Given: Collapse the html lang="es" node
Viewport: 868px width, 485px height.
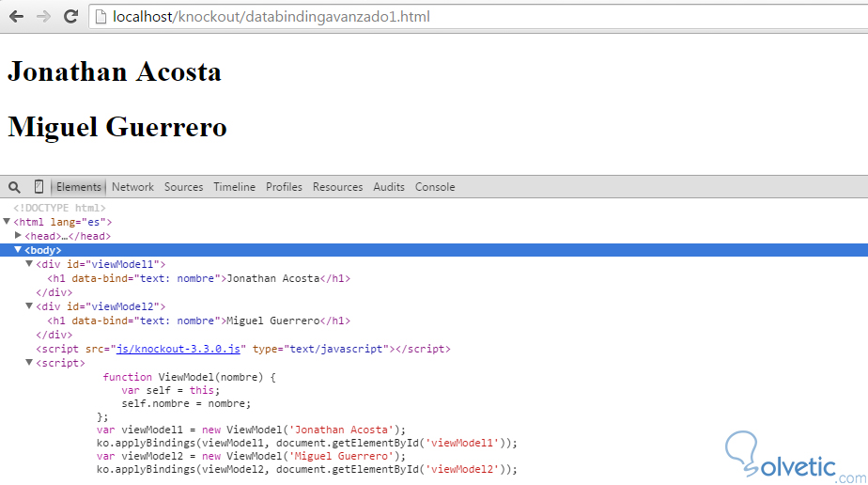Looking at the screenshot, I should (7, 222).
